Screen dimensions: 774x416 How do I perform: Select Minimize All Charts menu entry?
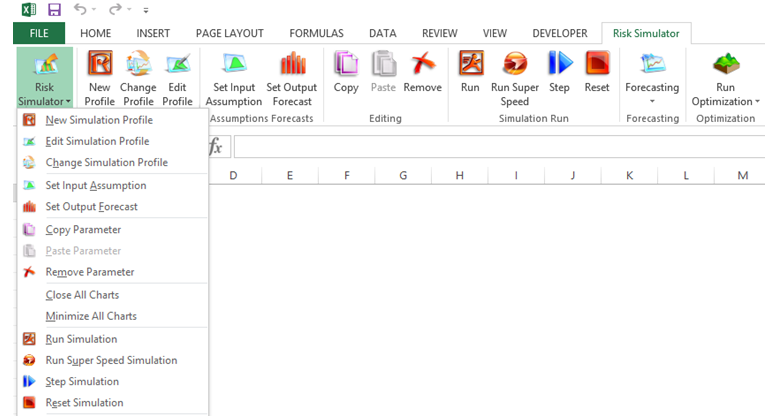pos(113,316)
